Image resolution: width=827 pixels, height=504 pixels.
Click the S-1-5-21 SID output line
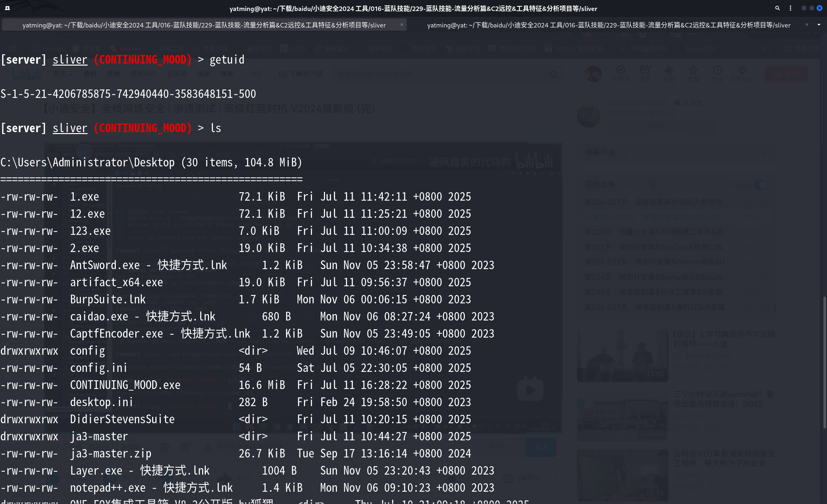click(128, 94)
